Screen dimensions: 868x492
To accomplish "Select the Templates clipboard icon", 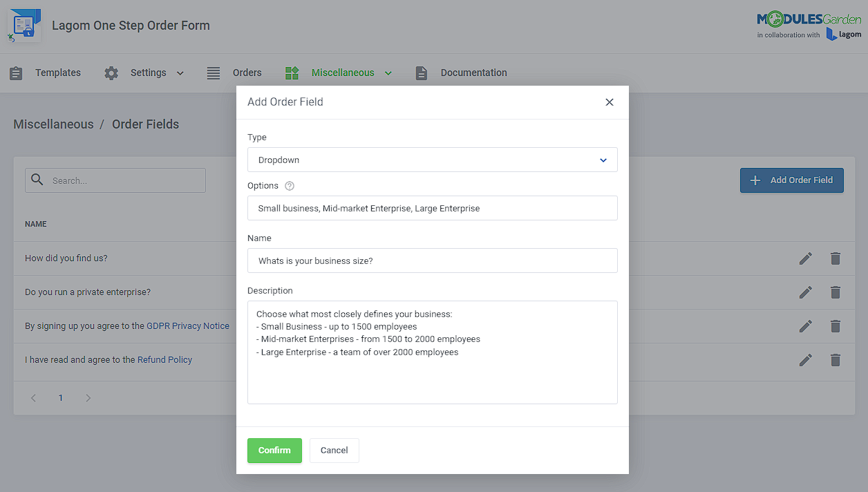I will pos(16,72).
